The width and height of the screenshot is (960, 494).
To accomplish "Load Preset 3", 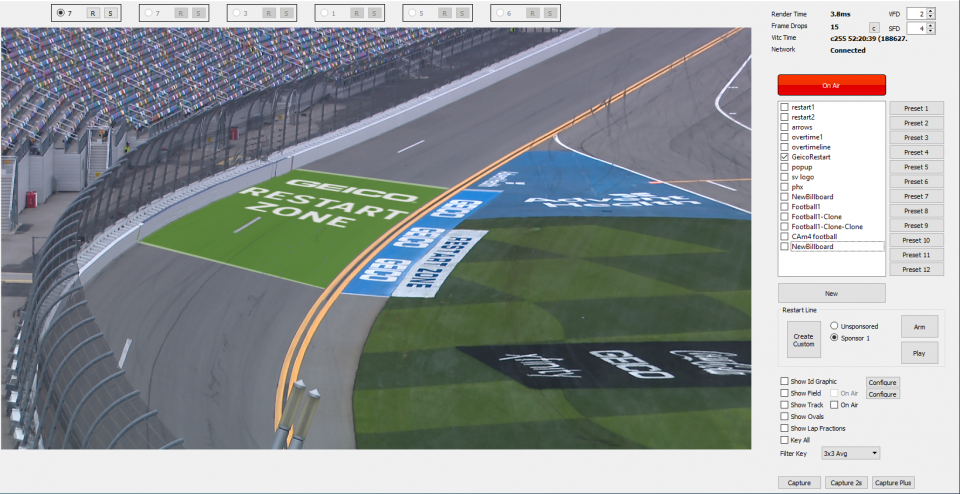I will point(916,138).
